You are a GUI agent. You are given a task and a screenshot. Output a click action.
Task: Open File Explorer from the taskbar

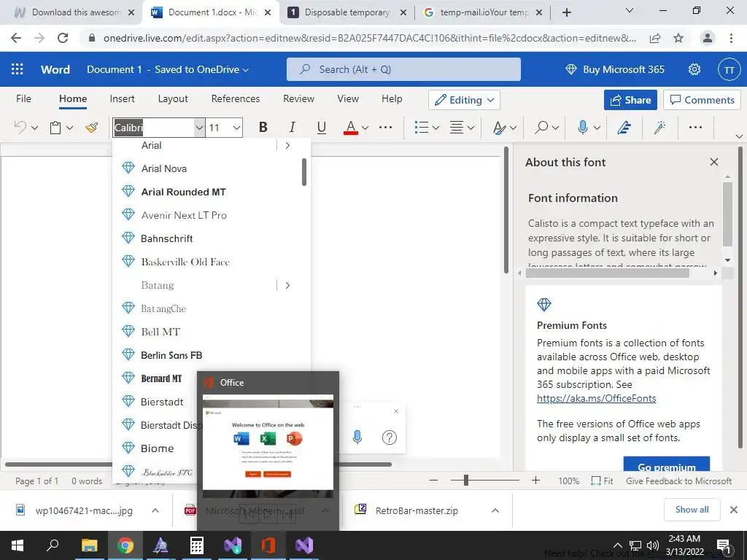click(x=89, y=545)
